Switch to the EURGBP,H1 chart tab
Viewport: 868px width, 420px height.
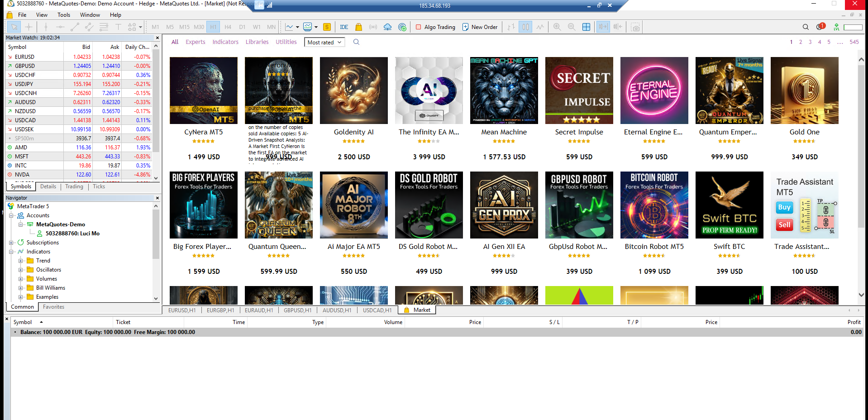[x=220, y=310]
